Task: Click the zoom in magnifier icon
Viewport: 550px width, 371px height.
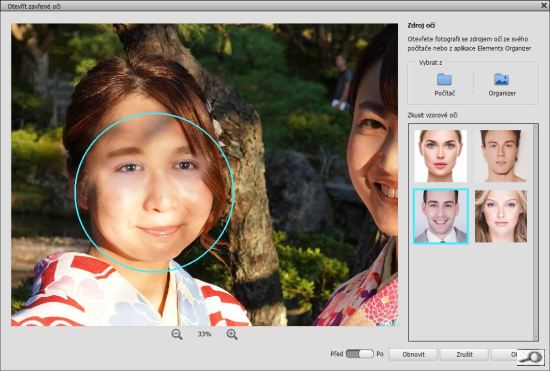Action: 232,334
